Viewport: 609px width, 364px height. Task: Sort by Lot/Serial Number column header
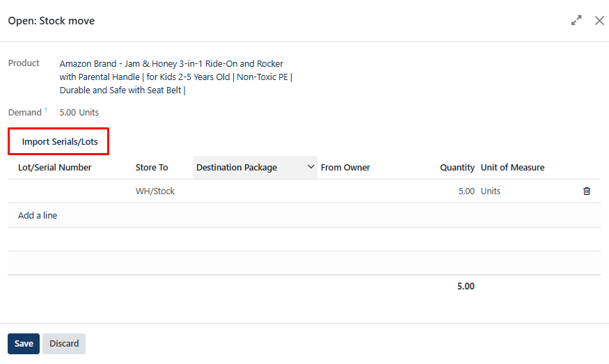[x=55, y=168]
